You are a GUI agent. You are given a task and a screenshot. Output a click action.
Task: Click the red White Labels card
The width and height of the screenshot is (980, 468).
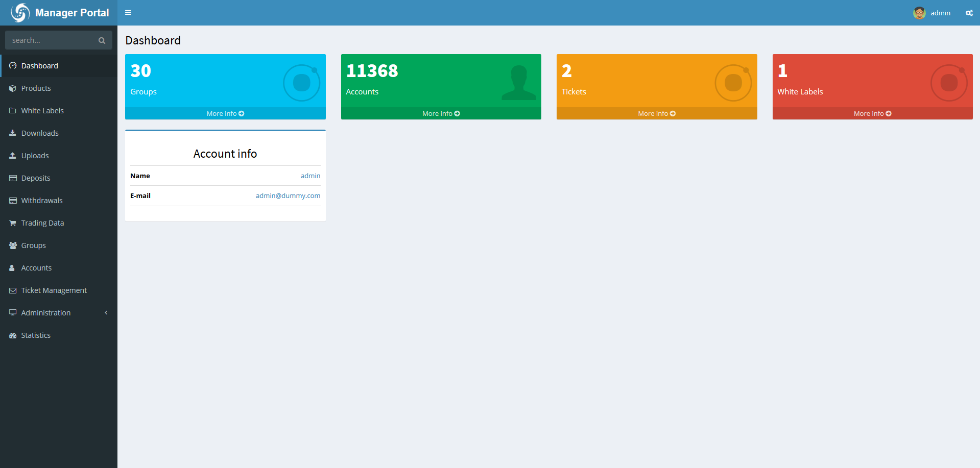click(872, 82)
